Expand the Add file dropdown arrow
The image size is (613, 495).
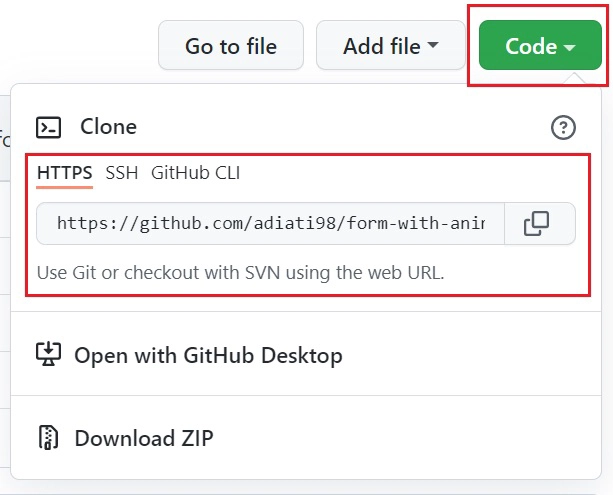click(x=433, y=46)
